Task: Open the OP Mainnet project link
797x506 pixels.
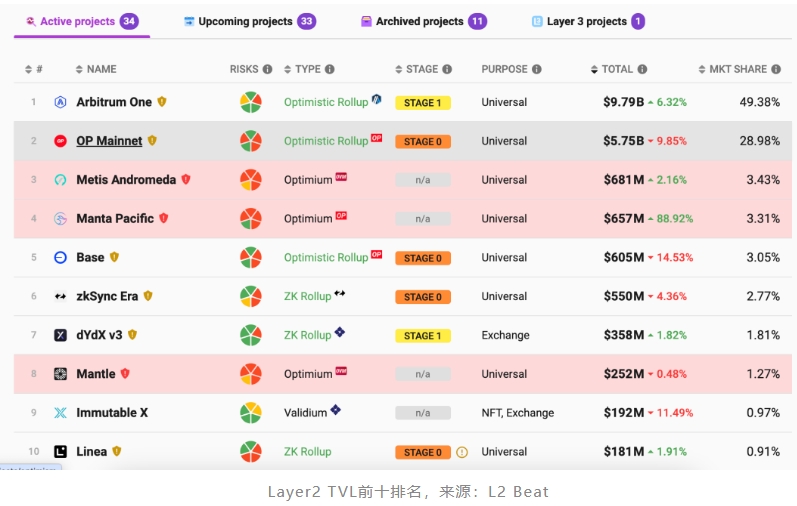Action: [x=109, y=141]
